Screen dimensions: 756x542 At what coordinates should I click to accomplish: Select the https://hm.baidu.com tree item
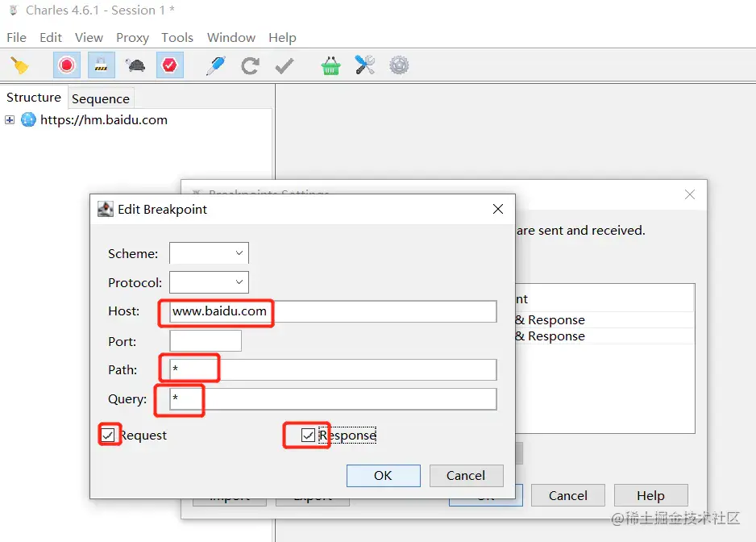tap(104, 119)
